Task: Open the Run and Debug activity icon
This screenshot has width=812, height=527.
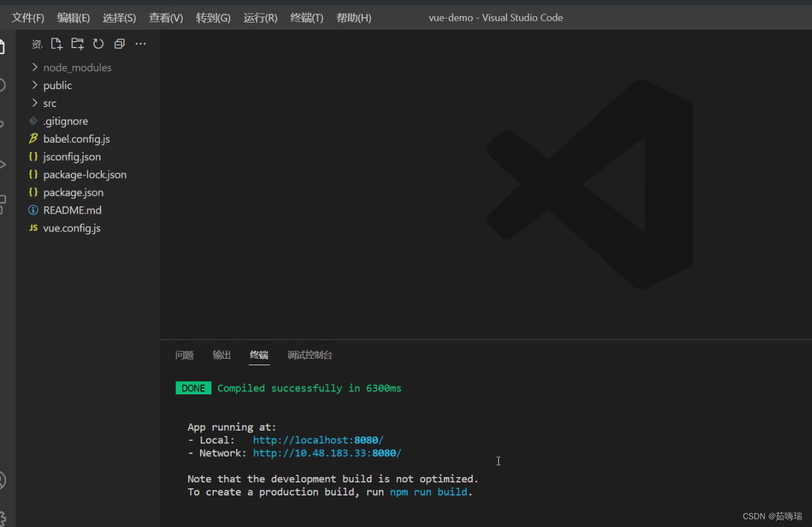Action: 2,164
